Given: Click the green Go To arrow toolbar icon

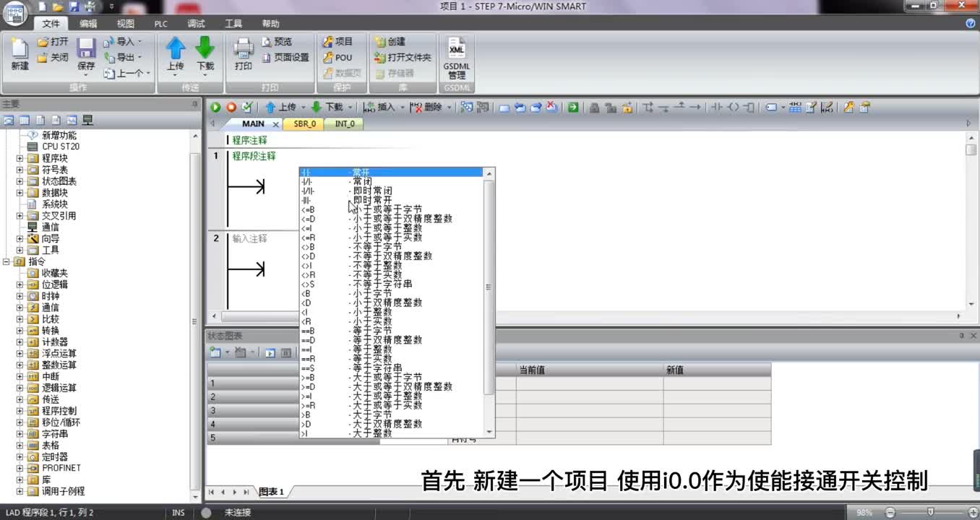Looking at the screenshot, I should tap(573, 107).
